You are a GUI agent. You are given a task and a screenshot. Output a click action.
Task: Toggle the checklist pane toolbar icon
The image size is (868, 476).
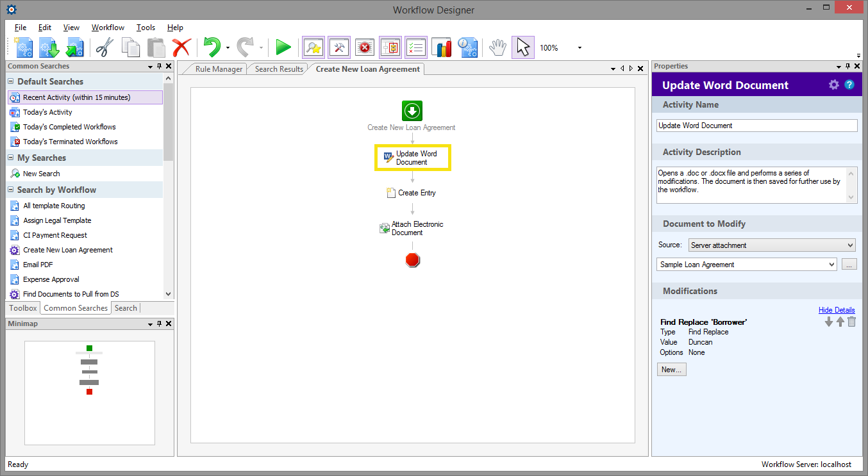[x=416, y=47]
